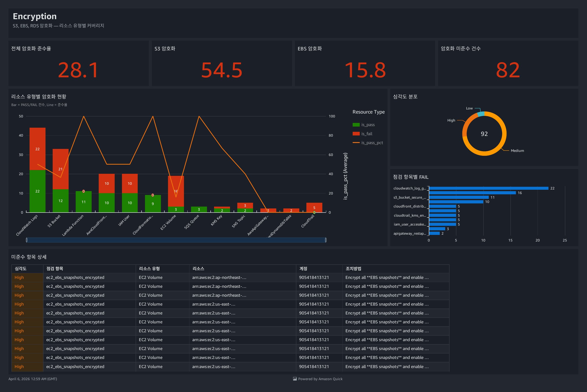Click the AwsApiGateway... x-axis label
This screenshot has height=392, width=587.
coord(258,225)
